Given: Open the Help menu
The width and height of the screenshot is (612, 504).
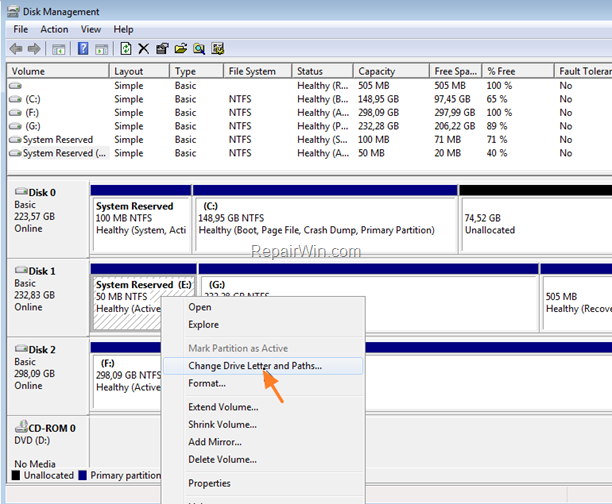Looking at the screenshot, I should [x=123, y=29].
